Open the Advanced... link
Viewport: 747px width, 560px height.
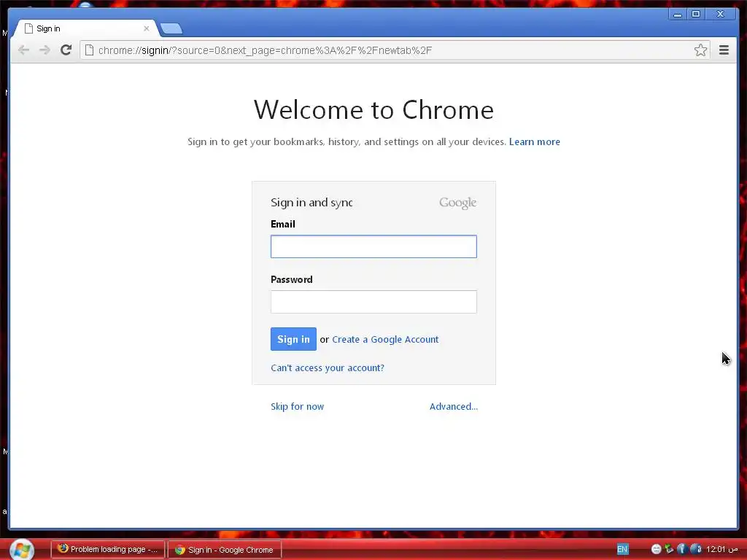[454, 406]
